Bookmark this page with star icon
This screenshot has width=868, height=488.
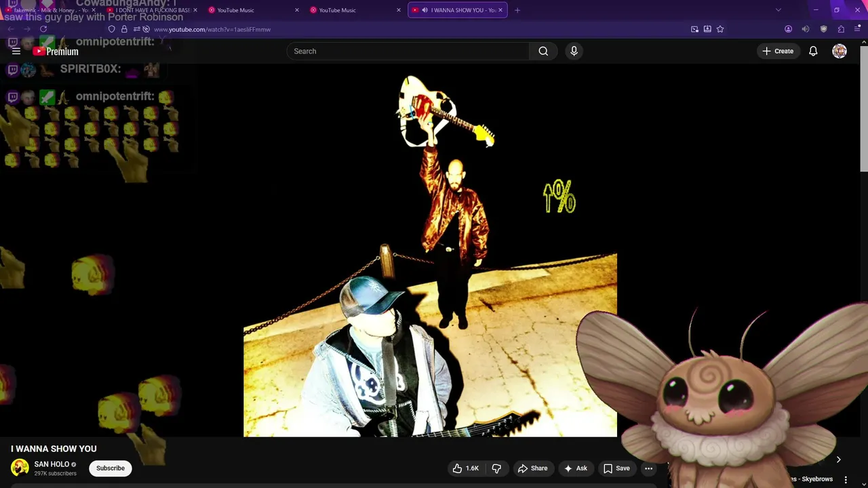[x=720, y=29]
